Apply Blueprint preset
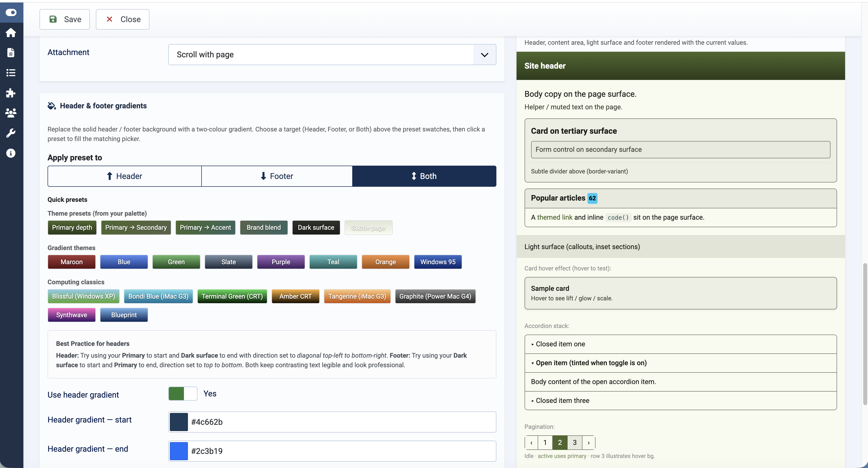The width and height of the screenshot is (868, 468). tap(124, 315)
